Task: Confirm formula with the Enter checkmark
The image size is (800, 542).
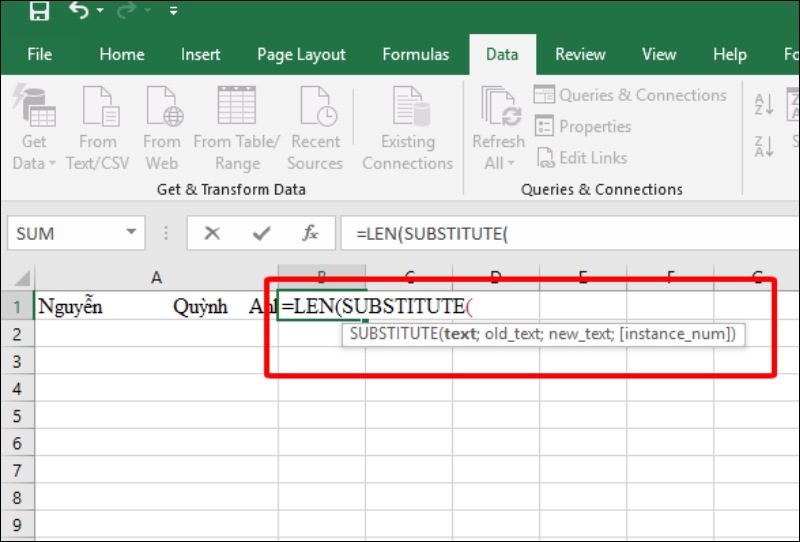Action: tap(262, 233)
